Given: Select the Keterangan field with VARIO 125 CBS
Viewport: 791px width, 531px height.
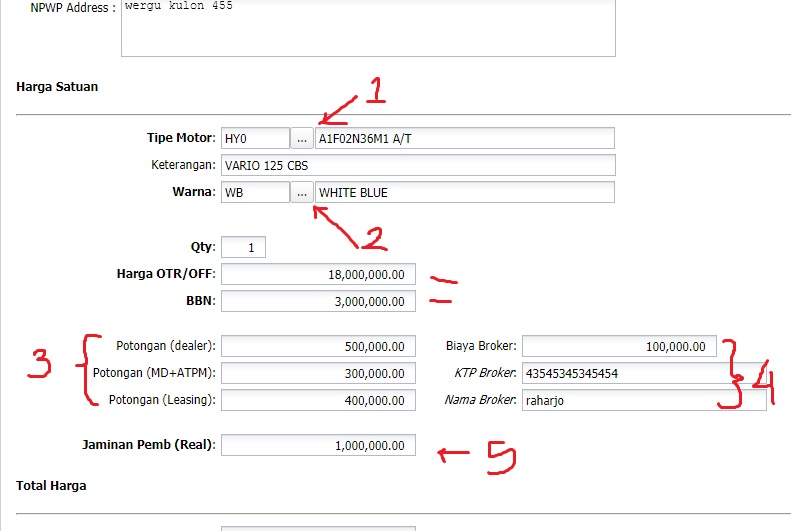Looking at the screenshot, I should (x=417, y=165).
